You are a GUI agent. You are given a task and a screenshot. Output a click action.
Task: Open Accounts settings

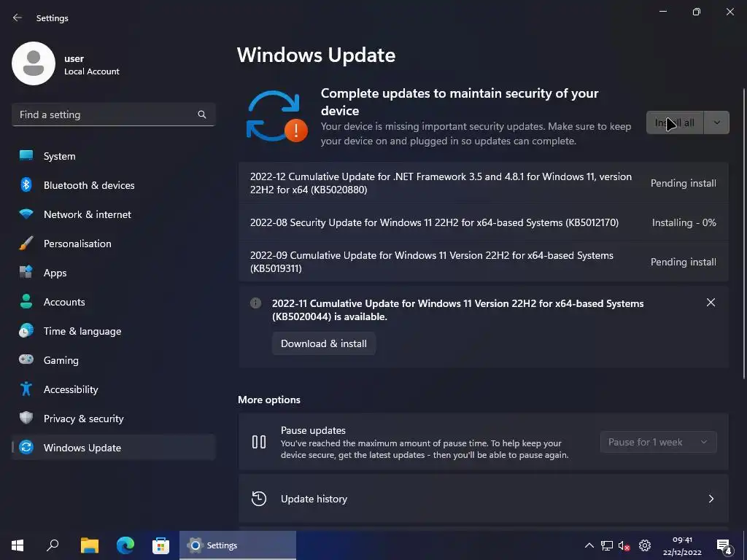[x=114, y=301]
